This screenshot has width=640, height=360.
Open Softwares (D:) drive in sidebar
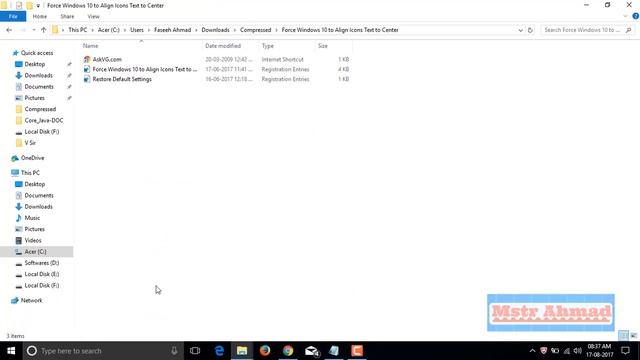tap(42, 263)
